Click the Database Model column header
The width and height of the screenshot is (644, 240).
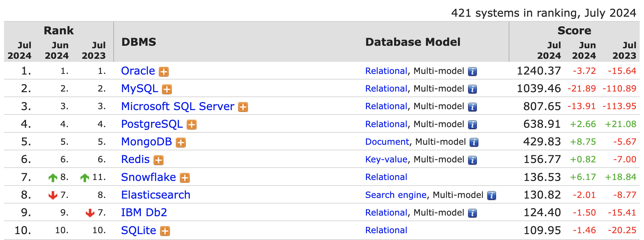click(413, 42)
